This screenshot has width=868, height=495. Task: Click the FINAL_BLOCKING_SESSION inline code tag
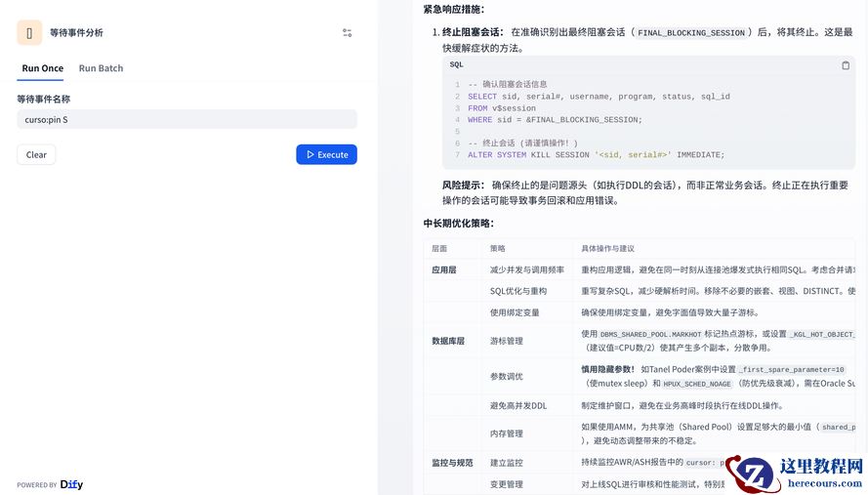(690, 33)
